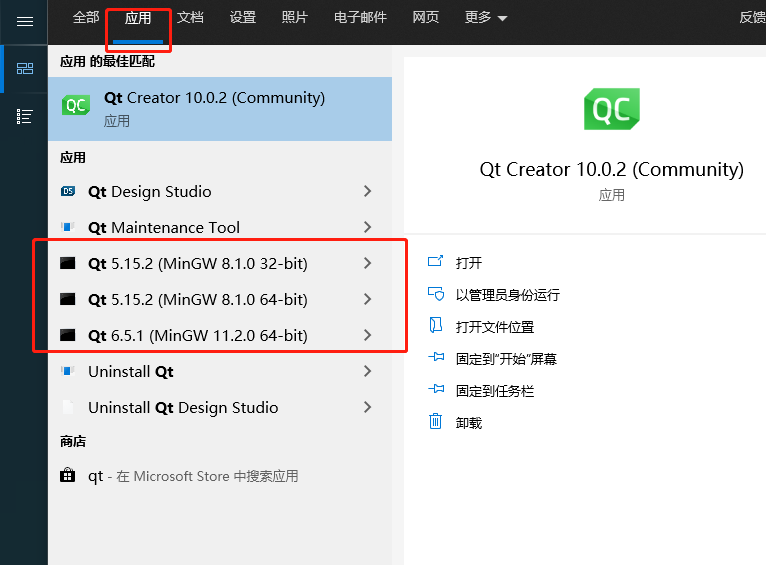Switch to the 文档 tab
766x565 pixels.
pyautogui.click(x=190, y=18)
